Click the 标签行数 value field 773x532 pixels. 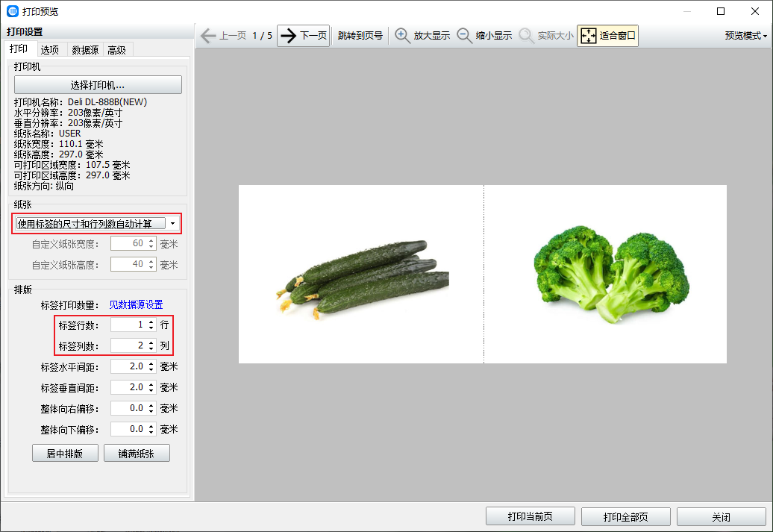(x=128, y=325)
